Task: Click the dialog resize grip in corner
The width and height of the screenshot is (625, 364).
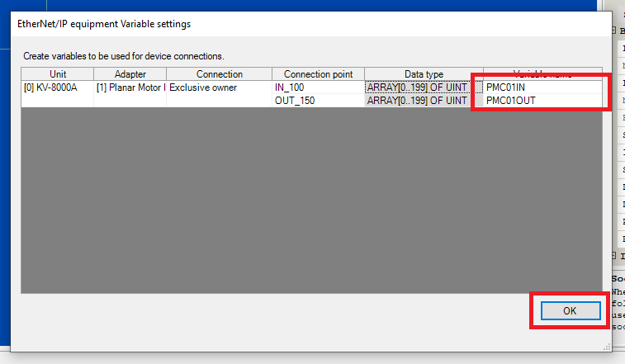Action: click(x=608, y=347)
